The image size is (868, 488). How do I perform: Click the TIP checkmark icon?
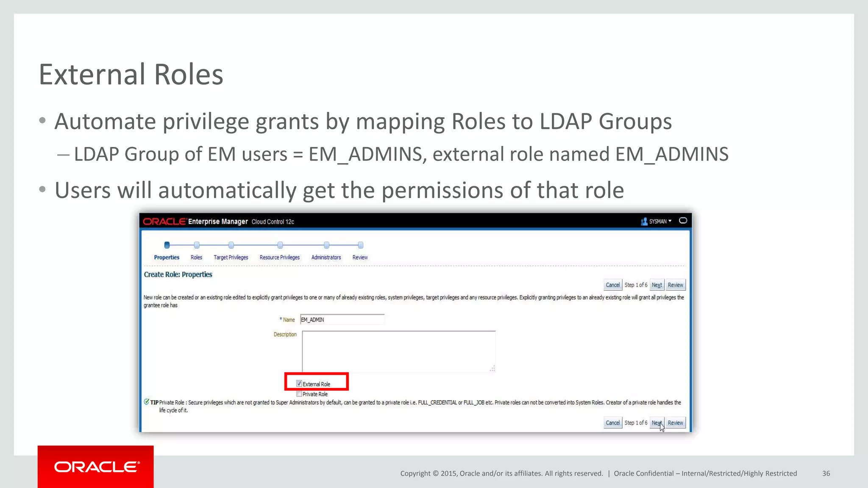point(147,402)
